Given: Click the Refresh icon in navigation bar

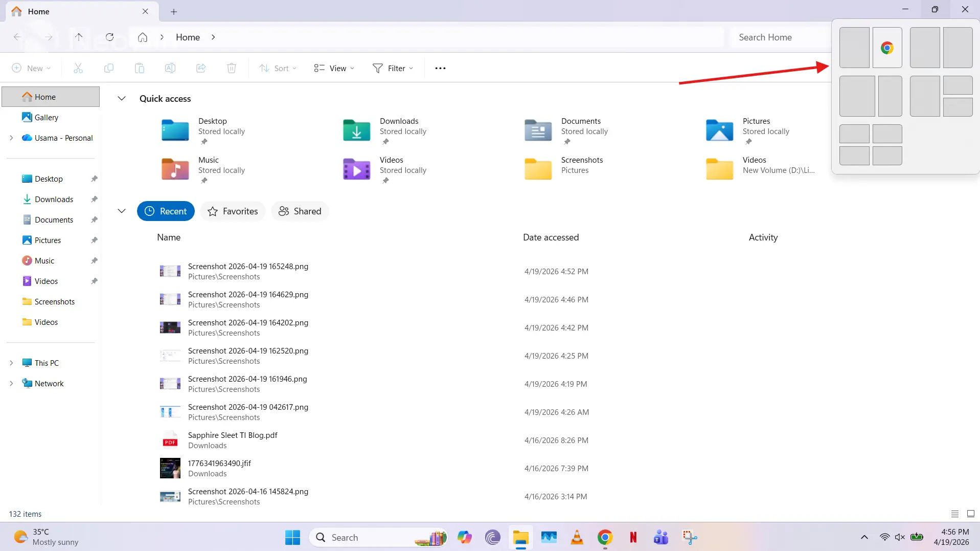Looking at the screenshot, I should click(x=109, y=37).
